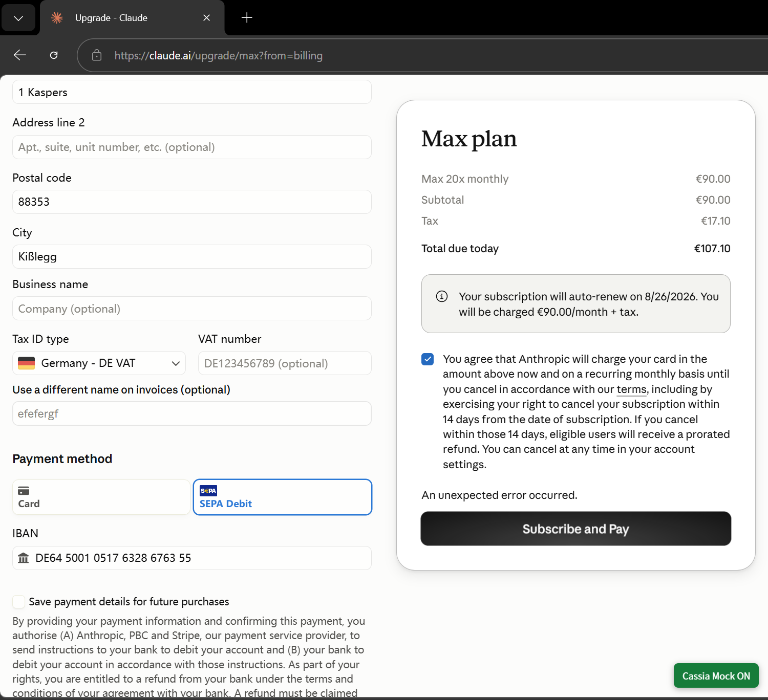Select SEPA Debit payment method
The image size is (768, 700).
[283, 497]
